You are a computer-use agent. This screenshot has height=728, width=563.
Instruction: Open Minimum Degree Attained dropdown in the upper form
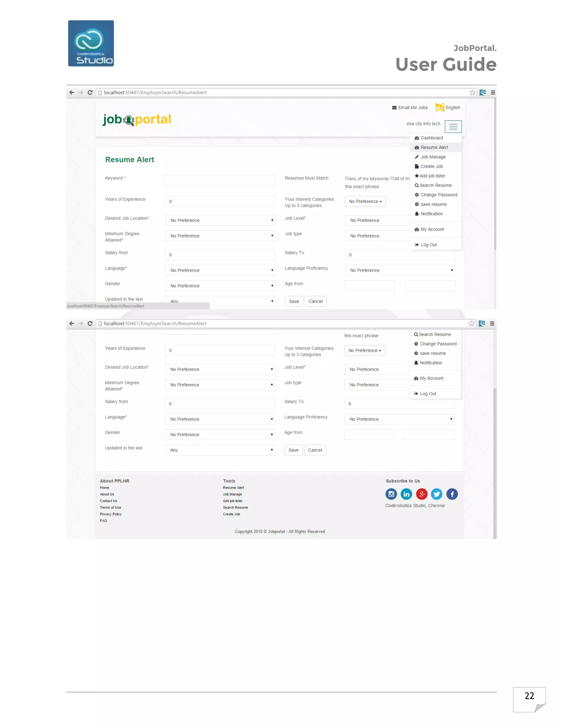tap(220, 236)
